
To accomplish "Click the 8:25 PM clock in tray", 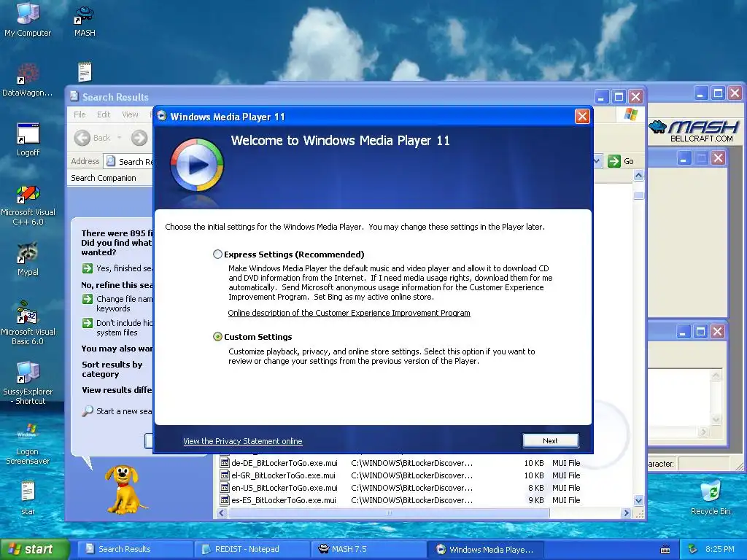I will [x=720, y=549].
